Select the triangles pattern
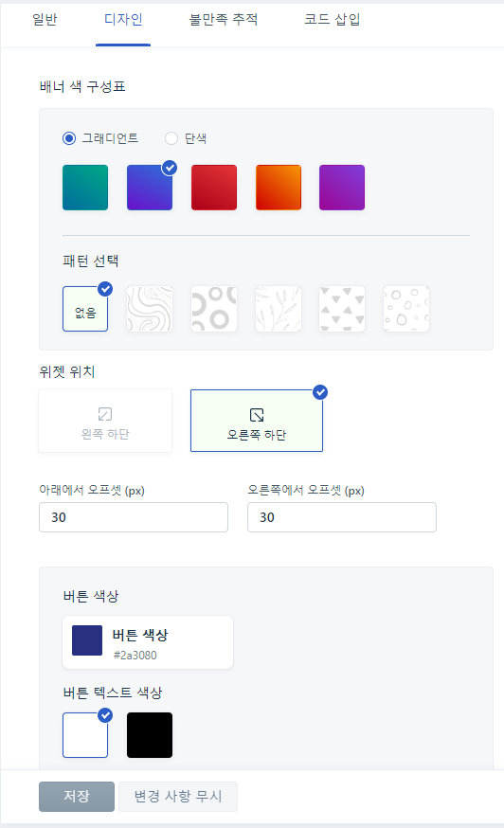The width and height of the screenshot is (504, 828). pos(342,309)
